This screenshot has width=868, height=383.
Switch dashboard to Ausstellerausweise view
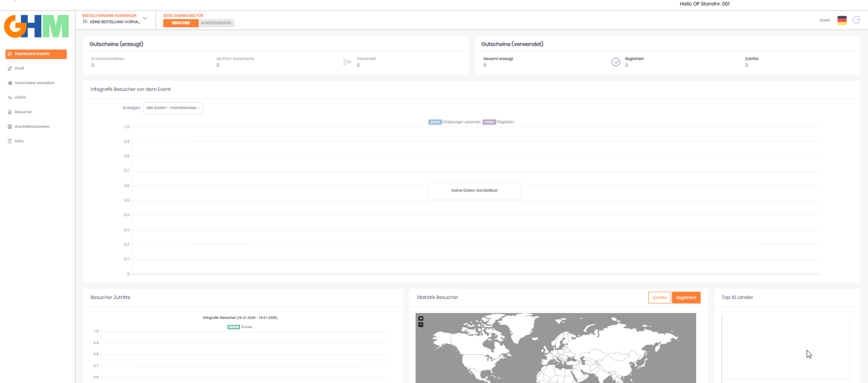tap(216, 23)
